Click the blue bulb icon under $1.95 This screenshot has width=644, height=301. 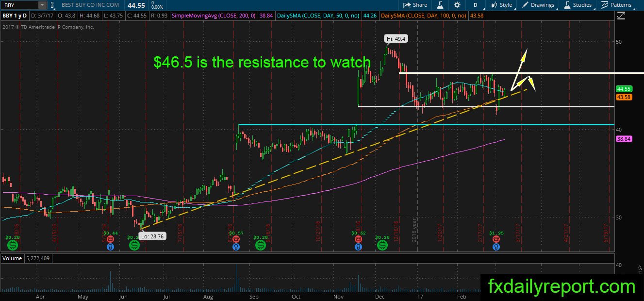point(496,247)
